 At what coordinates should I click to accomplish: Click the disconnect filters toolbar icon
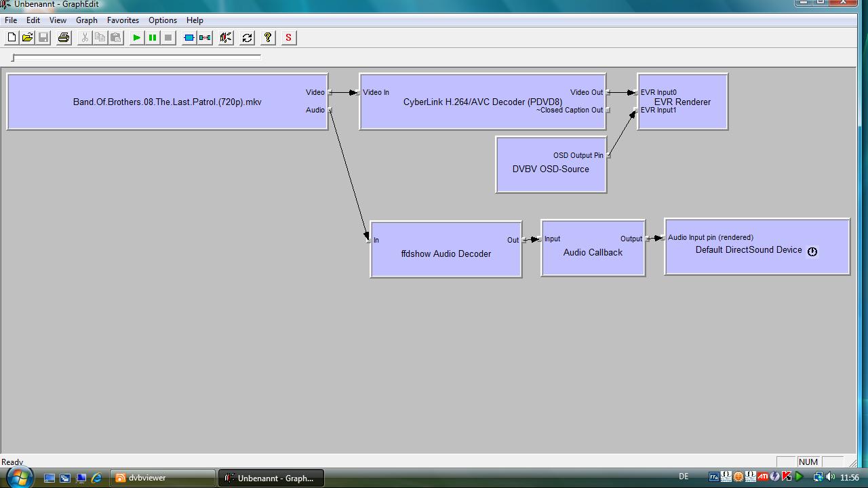pos(205,38)
